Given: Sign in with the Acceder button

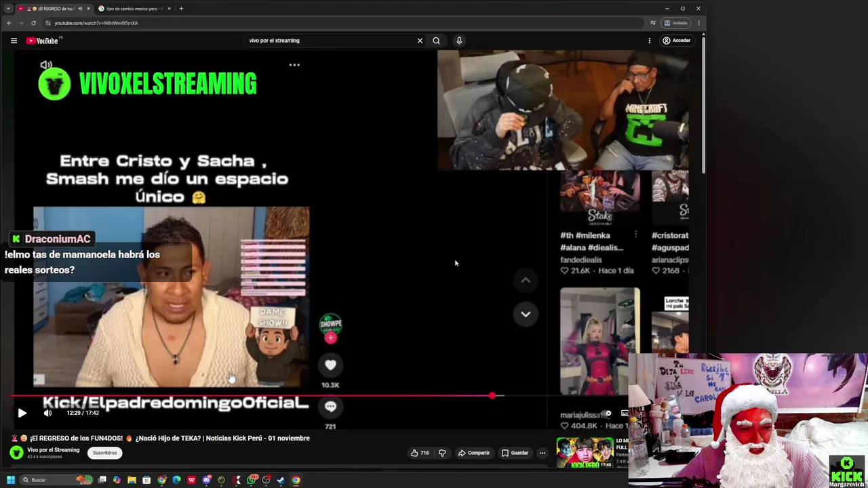Looking at the screenshot, I should [x=677, y=41].
